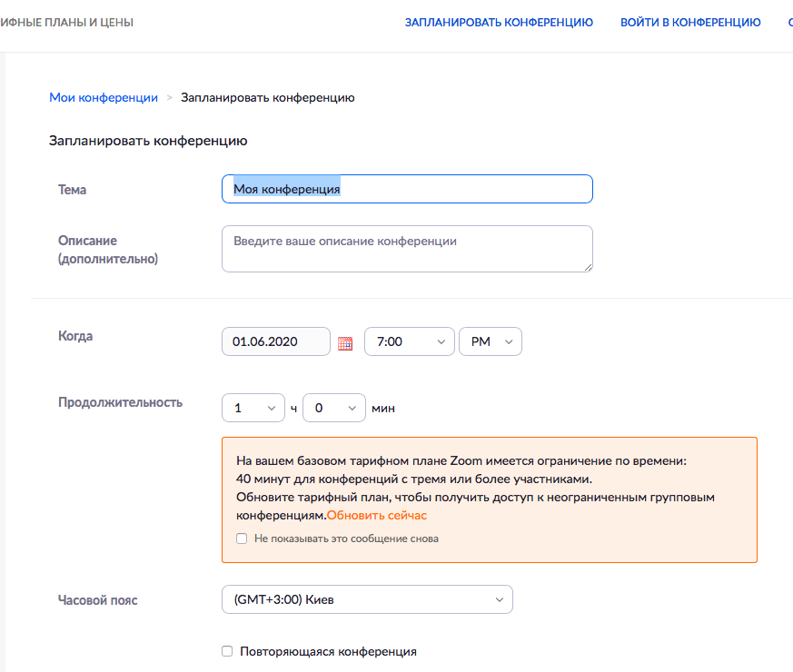
Task: Enable Повторяющаяся конференция checkbox
Action: pyautogui.click(x=227, y=651)
